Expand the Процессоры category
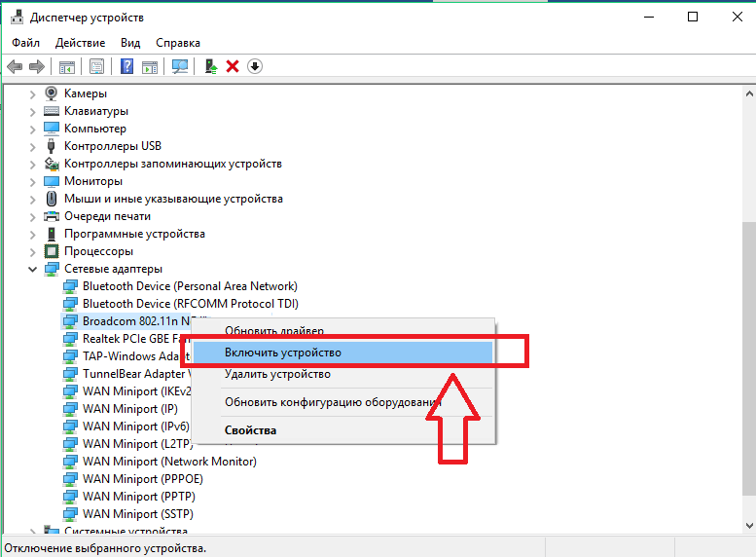Image resolution: width=756 pixels, height=557 pixels. click(x=32, y=252)
